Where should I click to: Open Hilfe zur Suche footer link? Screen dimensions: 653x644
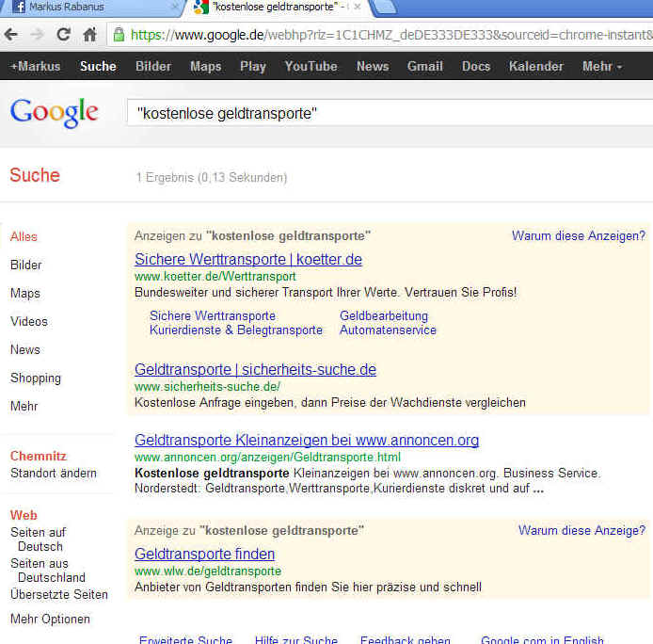point(296,639)
